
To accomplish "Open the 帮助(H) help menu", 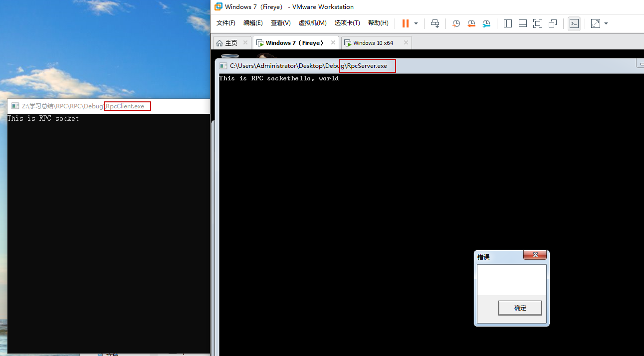I will coord(378,22).
